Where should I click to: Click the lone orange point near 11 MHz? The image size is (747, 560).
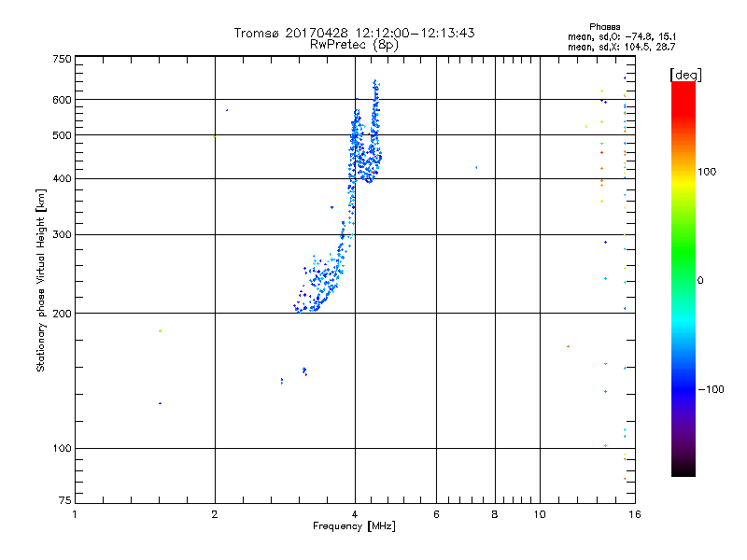coord(568,346)
